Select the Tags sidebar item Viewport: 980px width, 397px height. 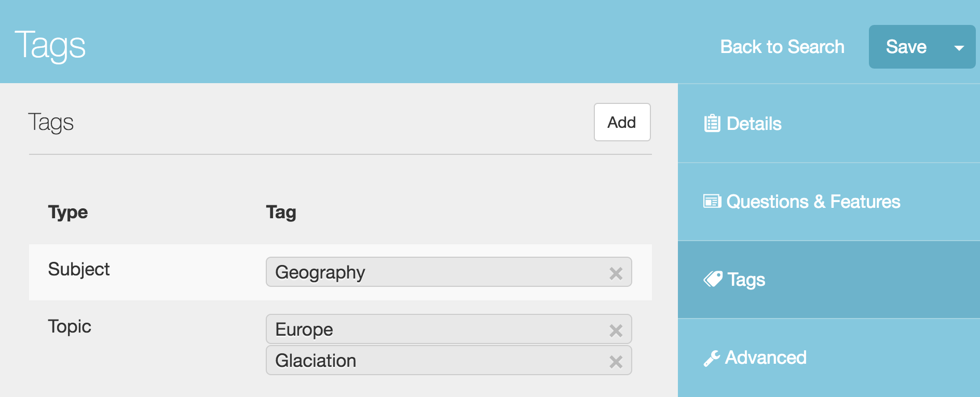[x=829, y=280]
